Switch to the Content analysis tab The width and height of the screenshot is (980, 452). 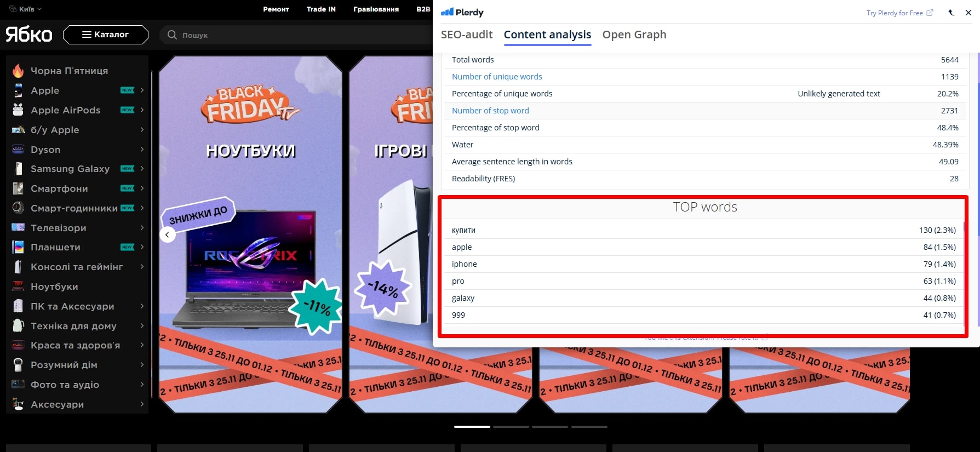click(547, 35)
